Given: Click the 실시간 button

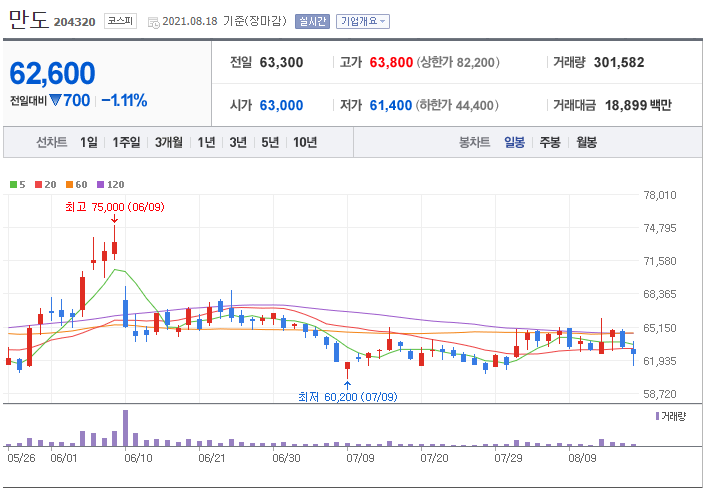Looking at the screenshot, I should coord(312,22).
